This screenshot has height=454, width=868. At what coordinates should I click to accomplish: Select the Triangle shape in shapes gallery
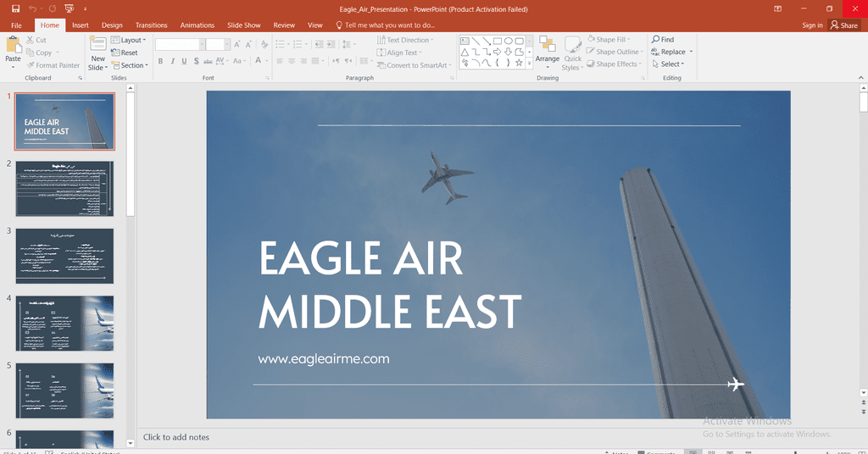pos(465,52)
